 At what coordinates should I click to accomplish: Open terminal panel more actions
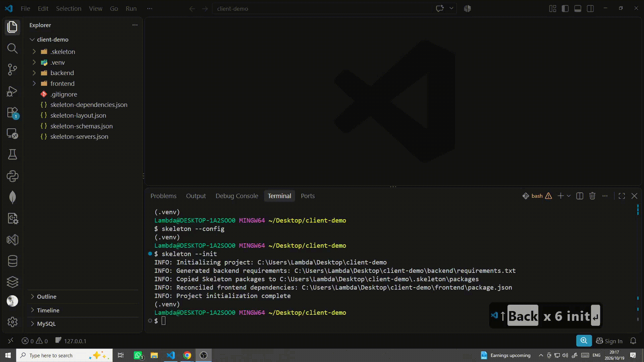[x=605, y=196]
